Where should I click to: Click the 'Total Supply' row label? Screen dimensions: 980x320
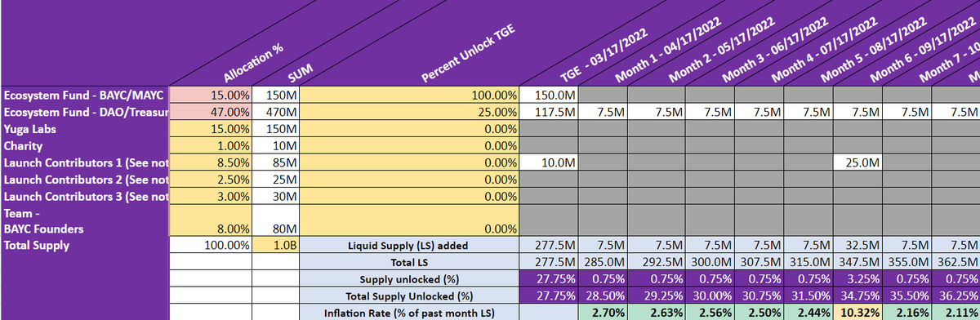click(84, 246)
